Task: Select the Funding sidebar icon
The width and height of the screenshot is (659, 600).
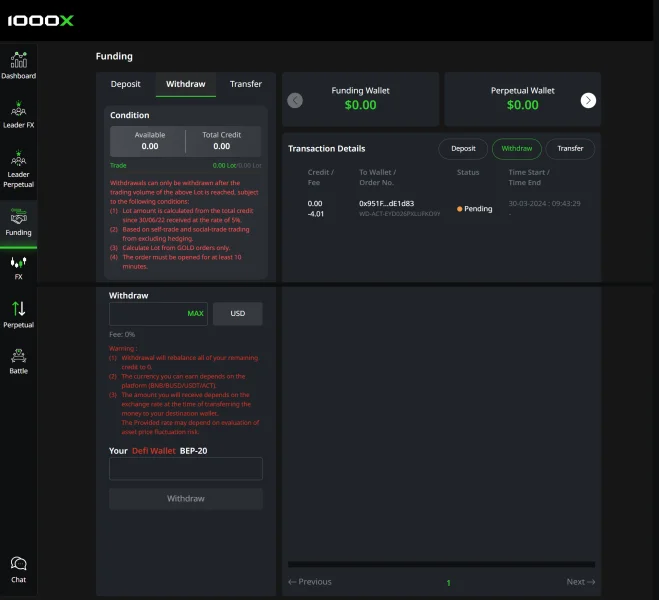Action: pos(18,223)
